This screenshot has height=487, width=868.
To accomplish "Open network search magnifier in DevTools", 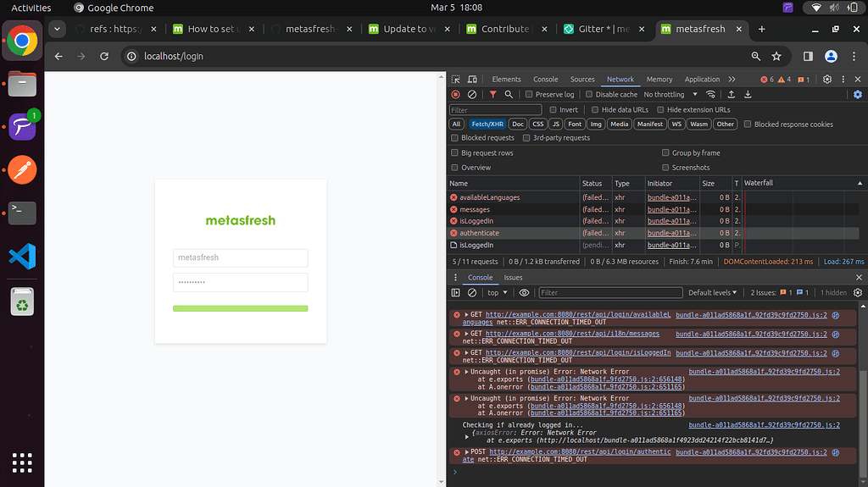I will coord(509,95).
